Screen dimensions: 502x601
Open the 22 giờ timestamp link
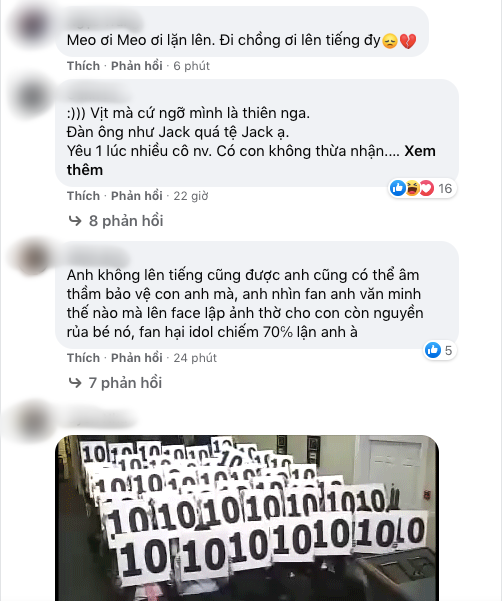click(x=191, y=196)
